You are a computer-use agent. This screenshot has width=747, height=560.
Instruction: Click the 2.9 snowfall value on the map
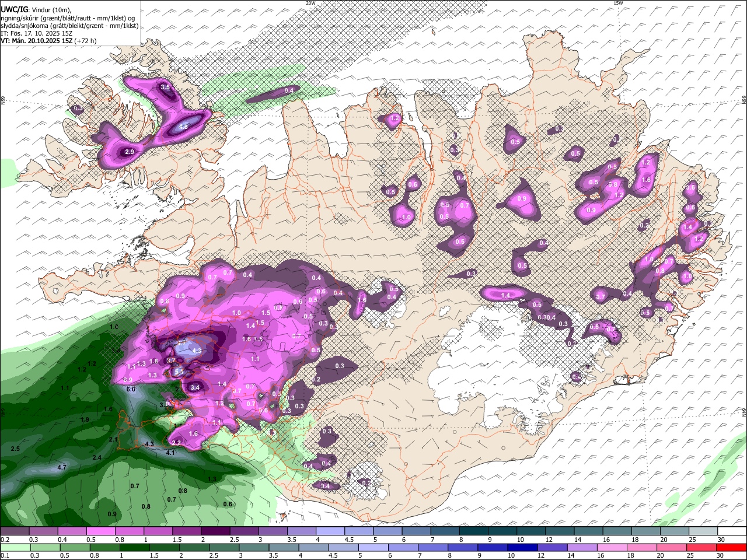[130, 152]
